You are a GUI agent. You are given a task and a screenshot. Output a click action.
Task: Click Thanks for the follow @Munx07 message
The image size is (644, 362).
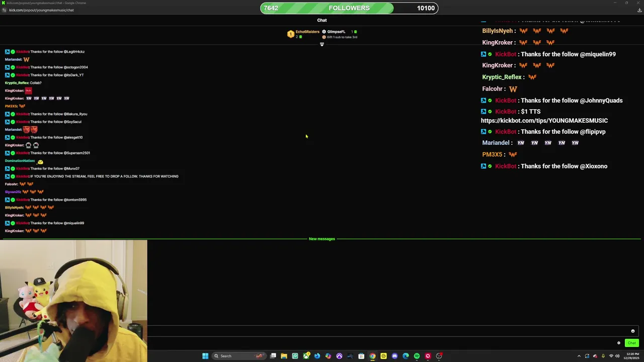tap(55, 168)
